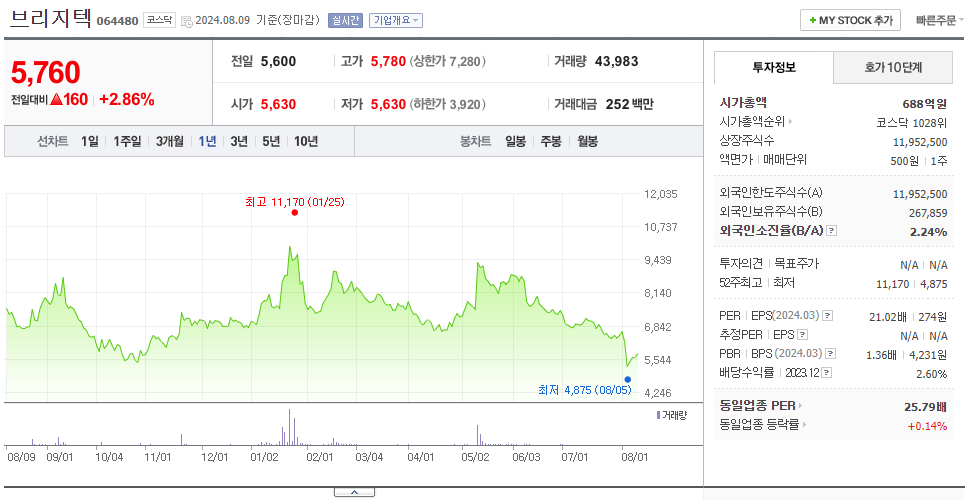Collapse the chart panel with bottom chevron

(x=354, y=493)
